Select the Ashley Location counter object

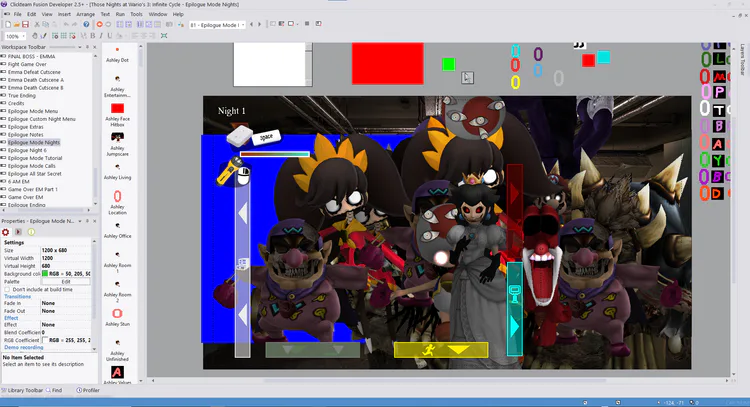tap(117, 202)
